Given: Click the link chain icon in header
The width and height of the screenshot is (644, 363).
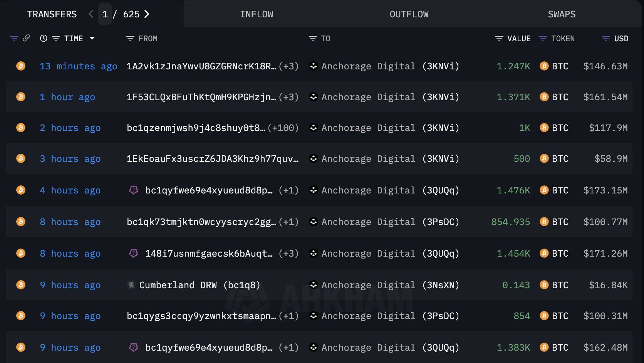Looking at the screenshot, I should coord(26,38).
